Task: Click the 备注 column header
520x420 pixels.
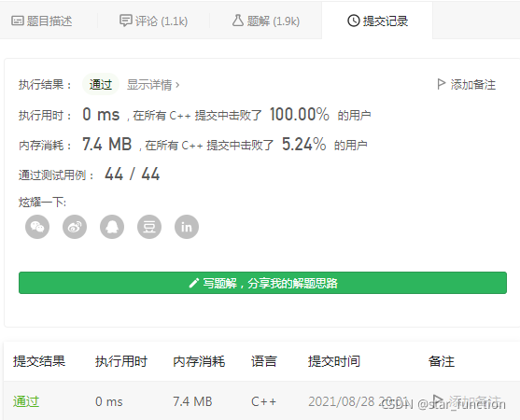Action: coord(441,361)
